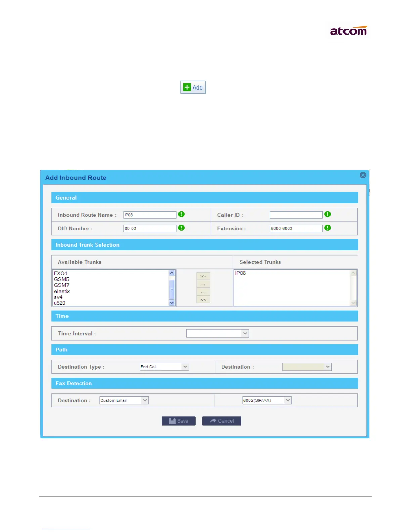Show info icon next to Extension
The width and height of the screenshot is (411, 532).
coord(328,228)
